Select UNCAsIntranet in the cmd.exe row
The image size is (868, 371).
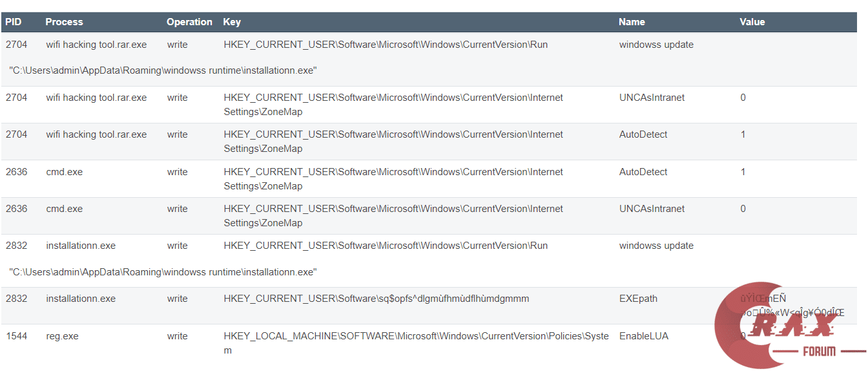(652, 209)
